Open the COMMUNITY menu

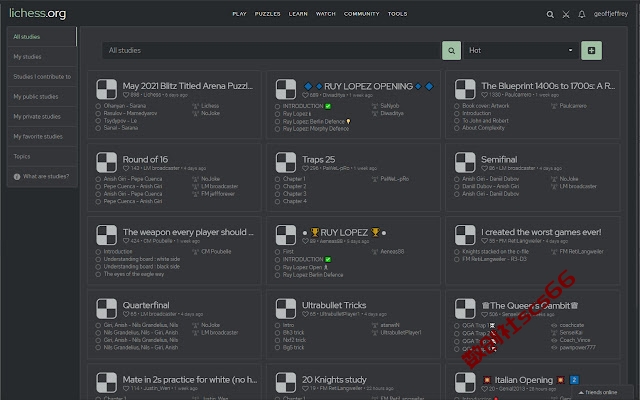[x=361, y=14]
